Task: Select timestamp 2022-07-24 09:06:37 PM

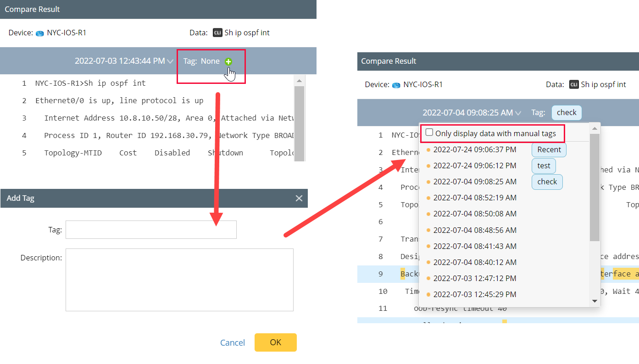Action: tap(475, 149)
